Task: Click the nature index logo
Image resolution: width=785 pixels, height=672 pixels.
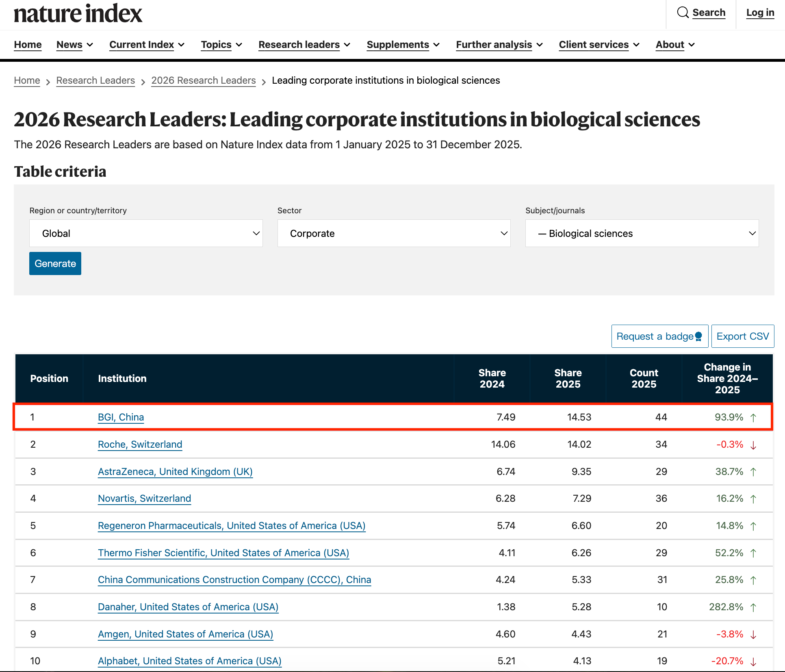Action: (78, 13)
